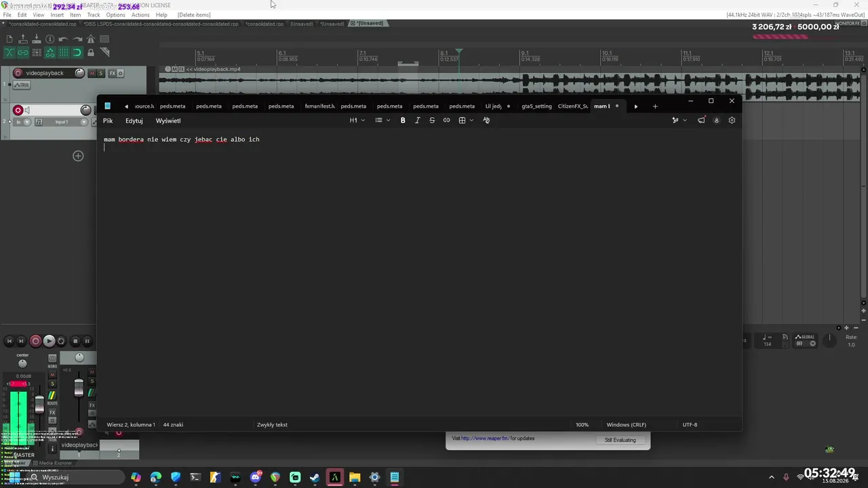Screen dimensions: 868x488
Task: Adjust videoplayback volume fader in mixer
Action: point(79,388)
